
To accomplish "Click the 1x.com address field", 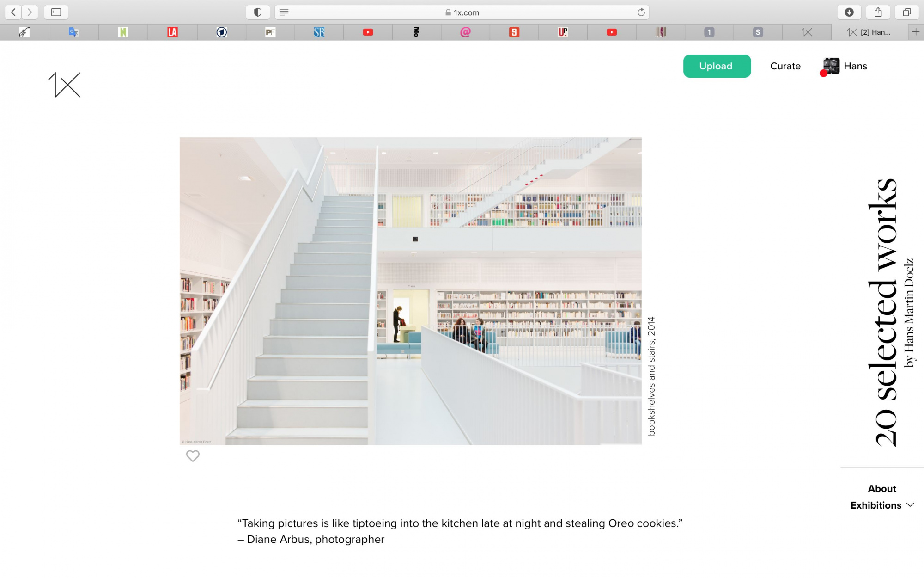I will (462, 12).
